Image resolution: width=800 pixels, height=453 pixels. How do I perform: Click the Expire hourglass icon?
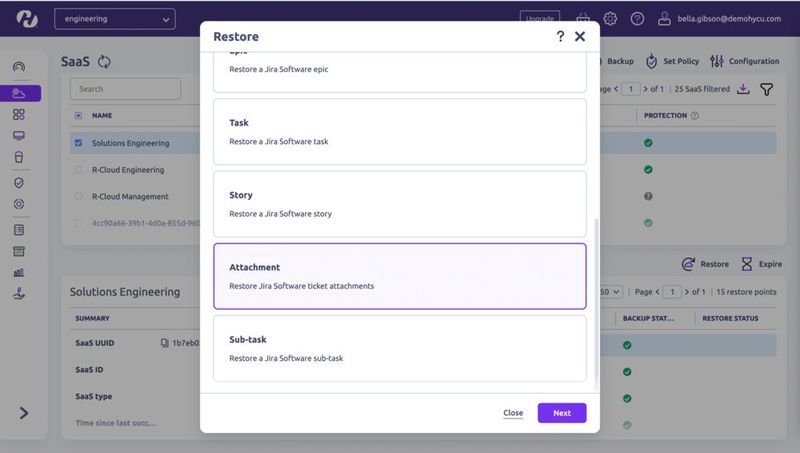click(747, 264)
